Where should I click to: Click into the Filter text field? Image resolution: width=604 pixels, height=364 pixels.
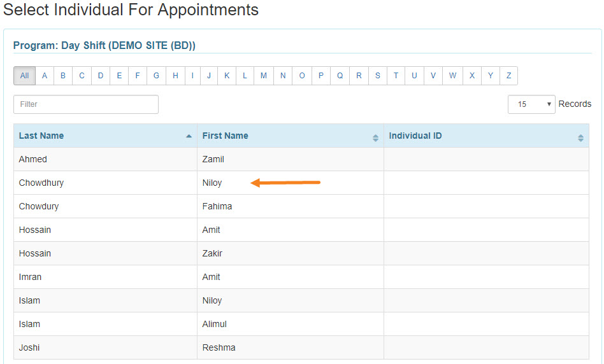[x=86, y=104]
